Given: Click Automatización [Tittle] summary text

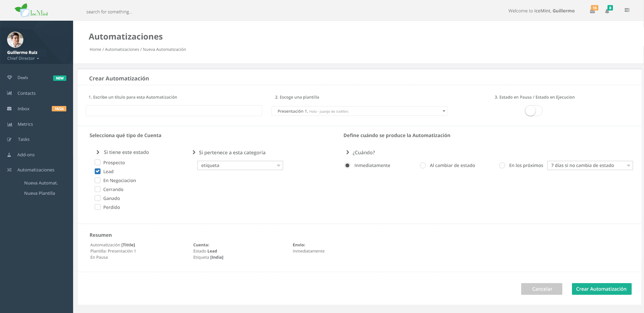Looking at the screenshot, I should [113, 245].
